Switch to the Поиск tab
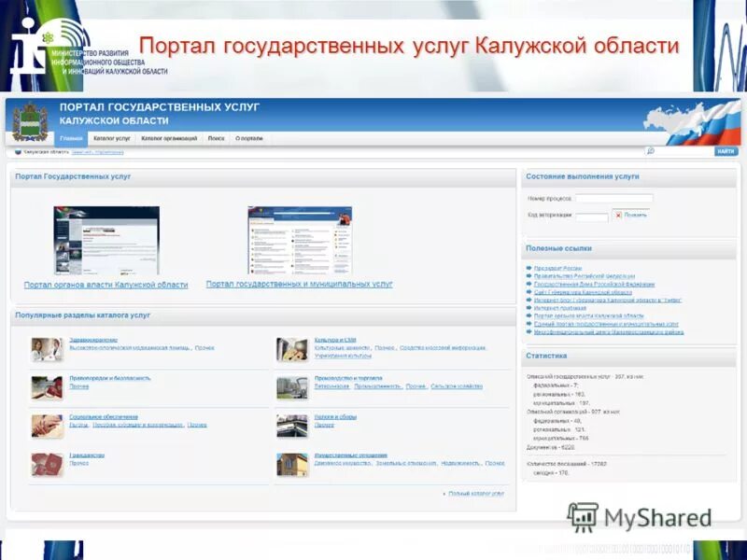Viewport: 747px width, 560px height. click(x=215, y=138)
